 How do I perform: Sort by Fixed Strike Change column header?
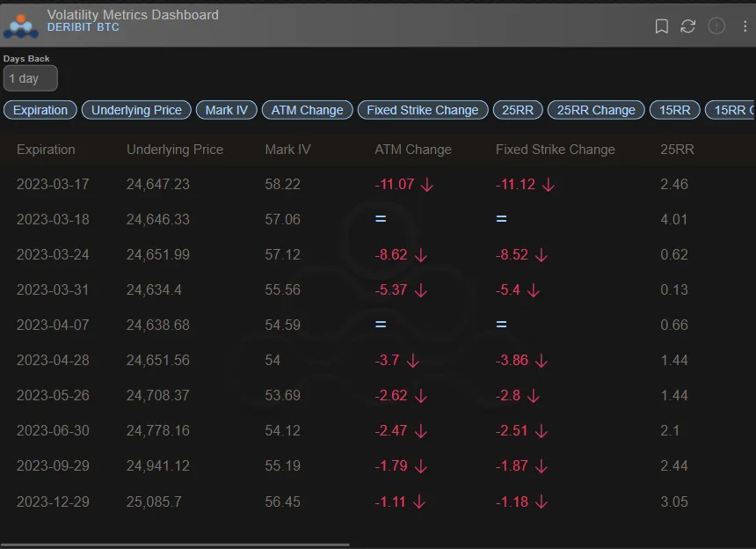tap(555, 150)
